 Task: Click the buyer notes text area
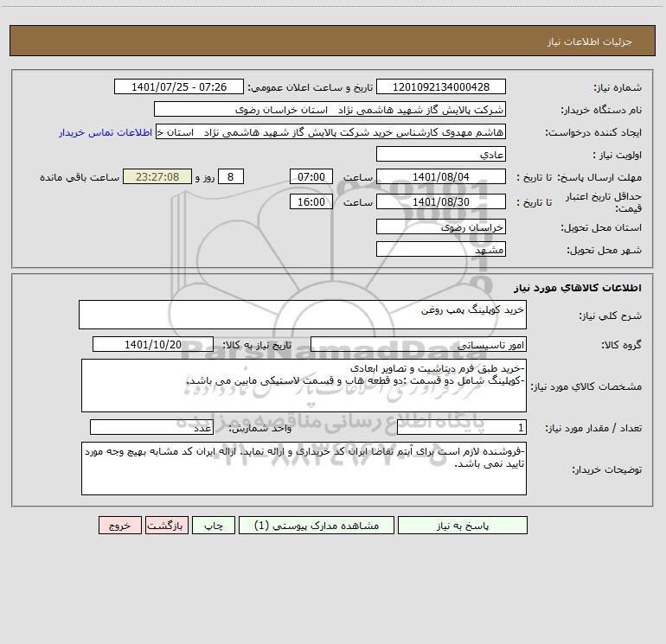(304, 469)
